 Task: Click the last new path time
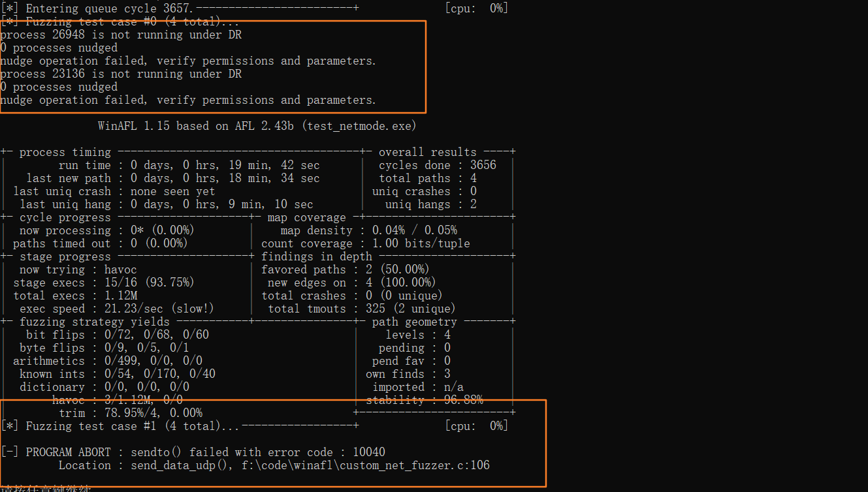(x=225, y=178)
